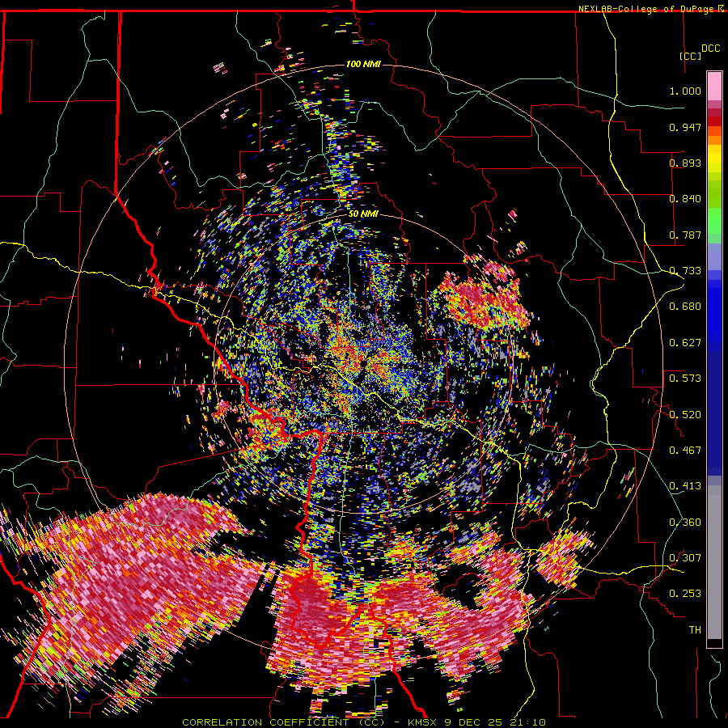Select the 0.307 scale value
The height and width of the screenshot is (728, 728).
(685, 558)
